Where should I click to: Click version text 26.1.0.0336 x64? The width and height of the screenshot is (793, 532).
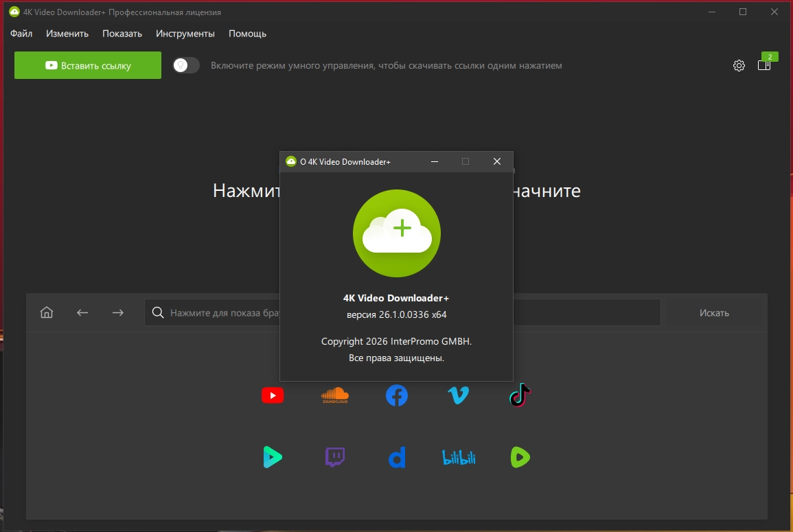[x=397, y=314]
